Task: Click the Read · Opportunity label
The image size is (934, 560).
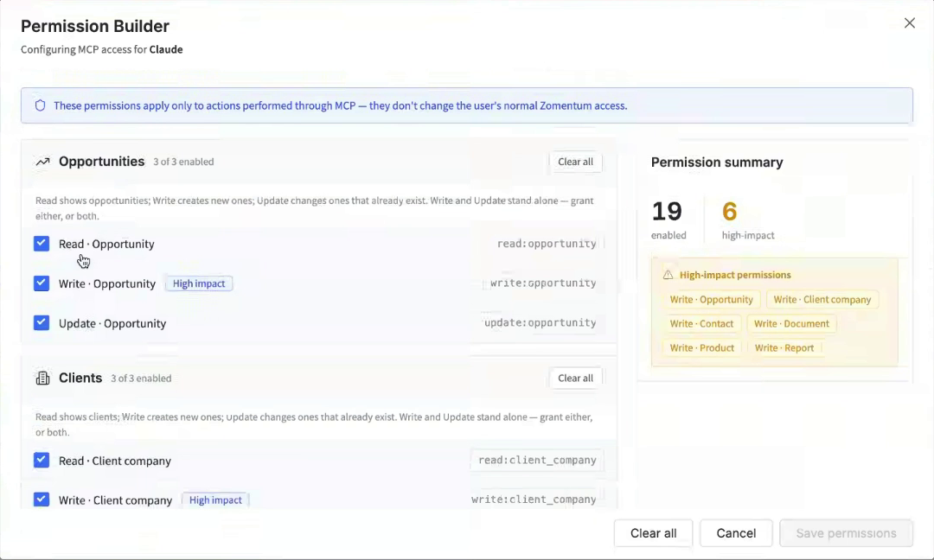Action: pyautogui.click(x=106, y=244)
